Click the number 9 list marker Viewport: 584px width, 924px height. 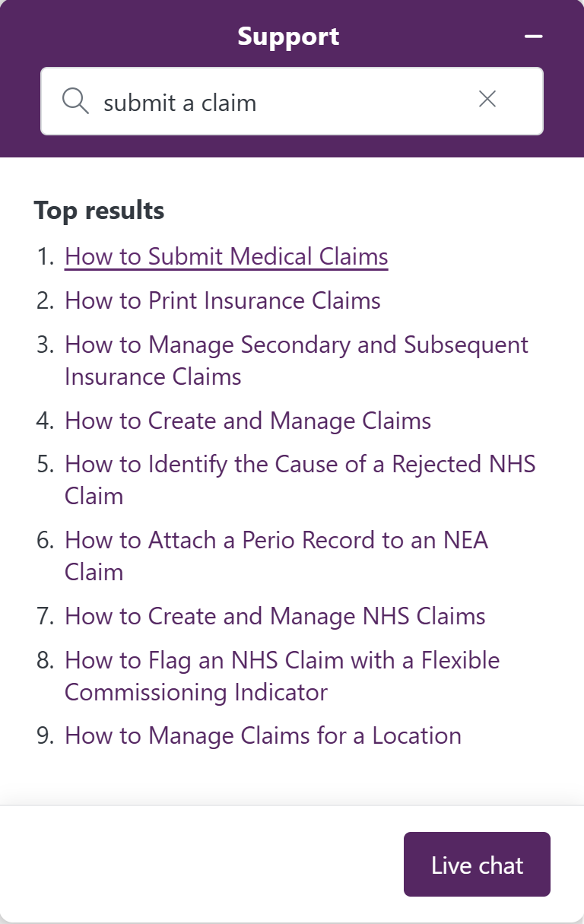45,736
